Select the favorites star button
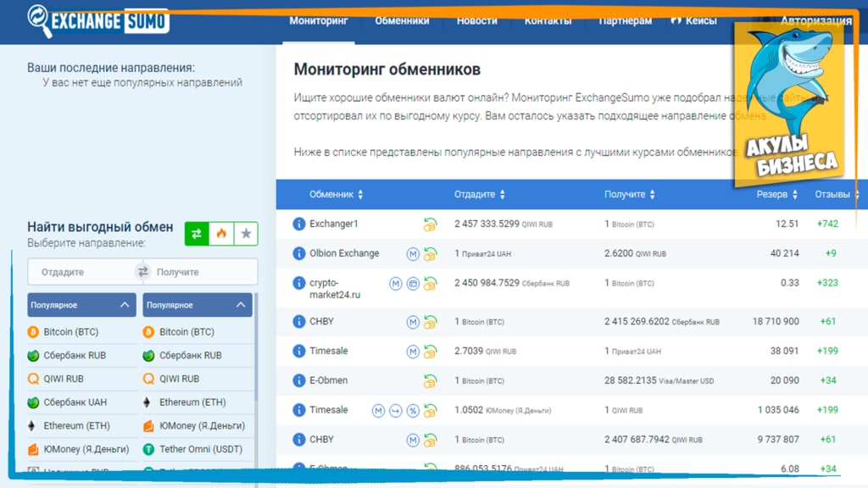 pyautogui.click(x=246, y=234)
